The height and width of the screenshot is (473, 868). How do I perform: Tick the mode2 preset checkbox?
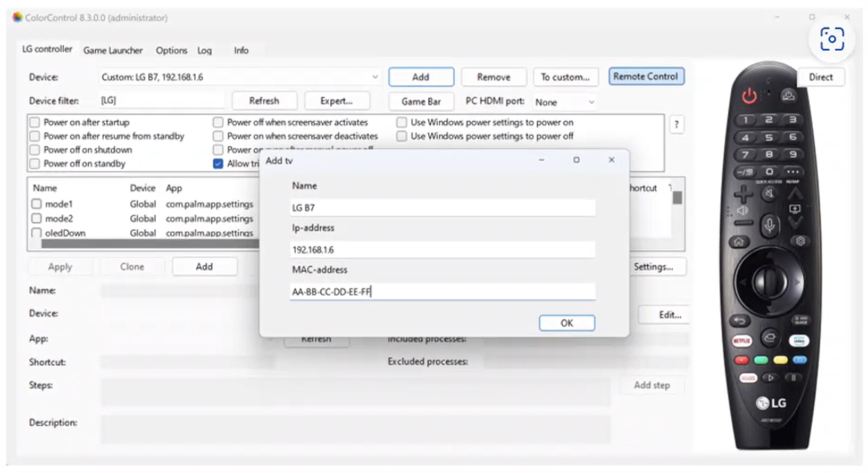37,218
